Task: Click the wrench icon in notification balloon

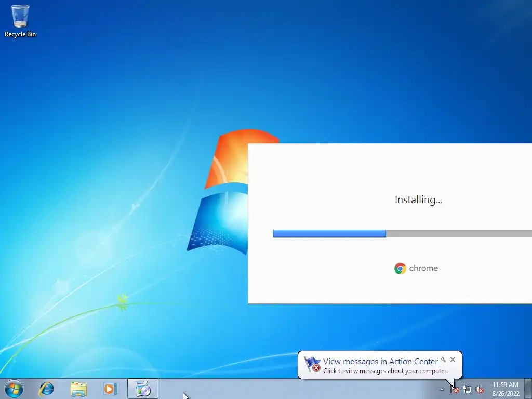Action: [x=443, y=360]
